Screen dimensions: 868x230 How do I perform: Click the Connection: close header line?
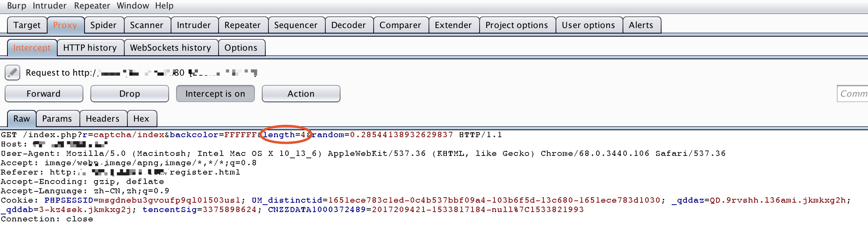point(47,219)
